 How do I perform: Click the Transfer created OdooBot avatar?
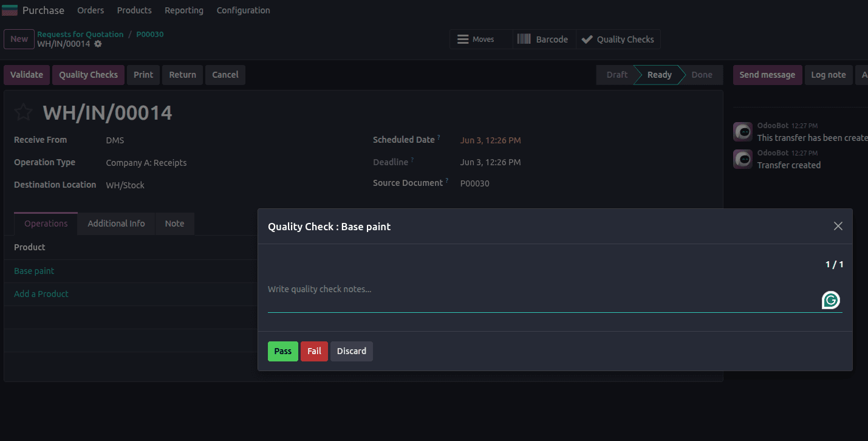[743, 159]
